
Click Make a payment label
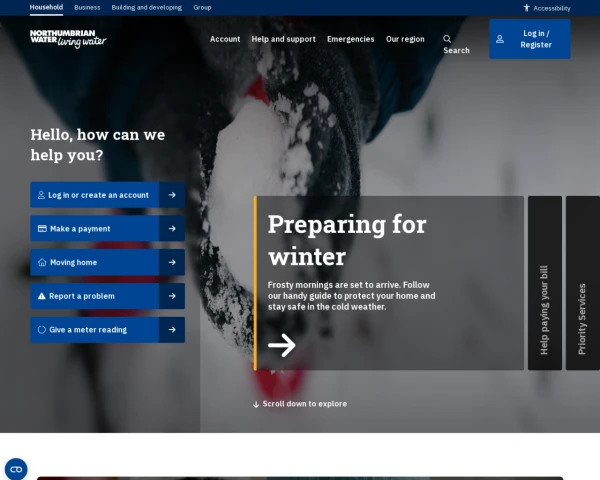80,229
